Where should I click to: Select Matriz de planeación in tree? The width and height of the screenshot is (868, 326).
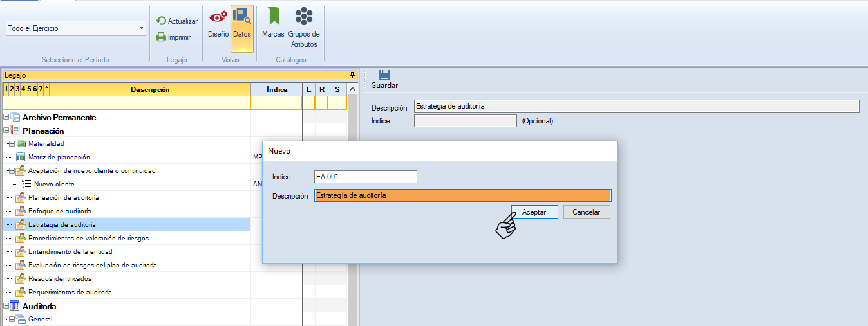point(59,158)
